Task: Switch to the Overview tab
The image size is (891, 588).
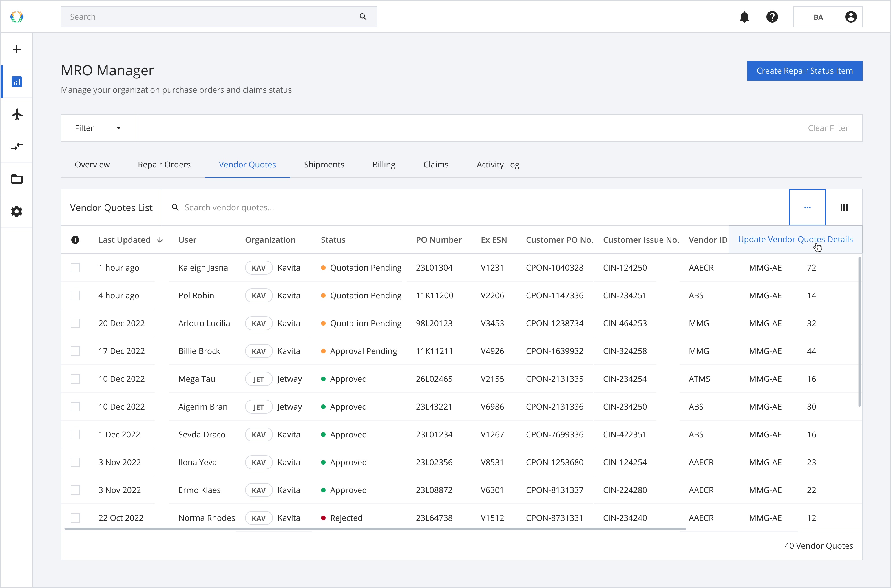Action: click(92, 165)
